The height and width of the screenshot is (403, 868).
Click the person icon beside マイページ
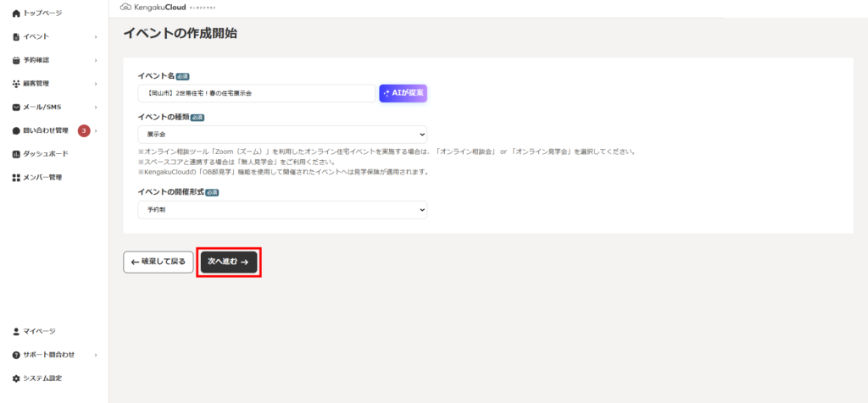pyautogui.click(x=16, y=331)
